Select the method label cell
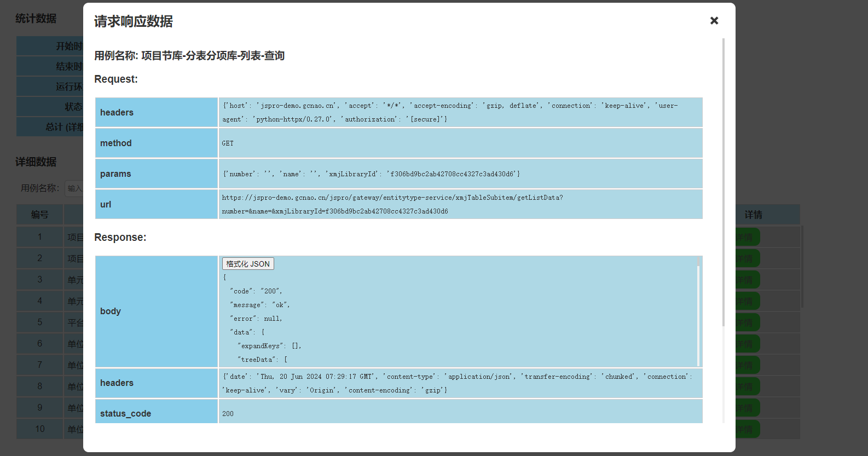 157,143
